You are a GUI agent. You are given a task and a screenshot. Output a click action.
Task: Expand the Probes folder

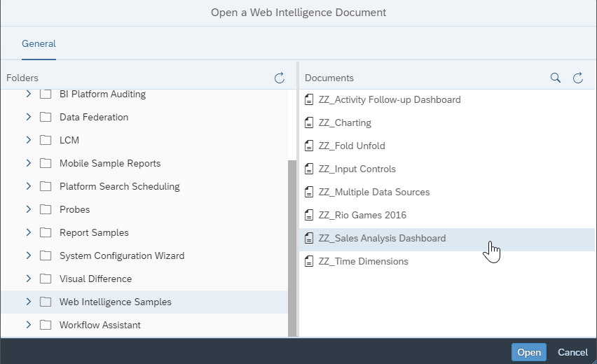pyautogui.click(x=29, y=209)
